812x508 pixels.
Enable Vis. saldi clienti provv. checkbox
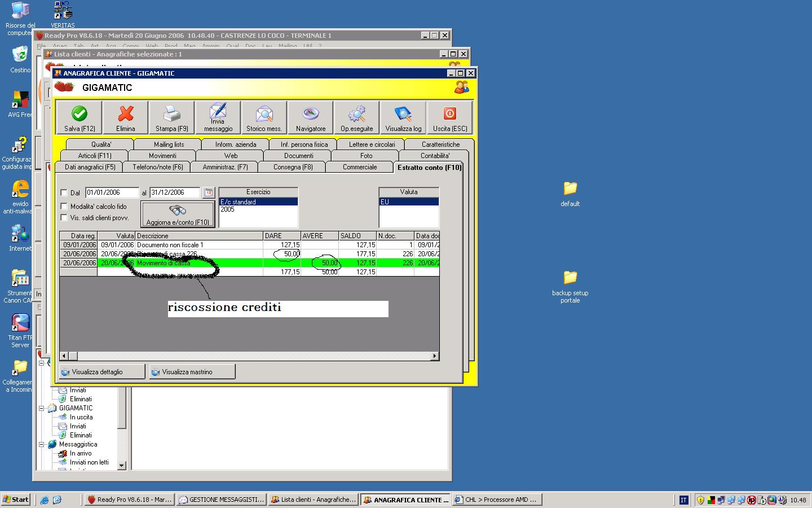[x=64, y=218]
